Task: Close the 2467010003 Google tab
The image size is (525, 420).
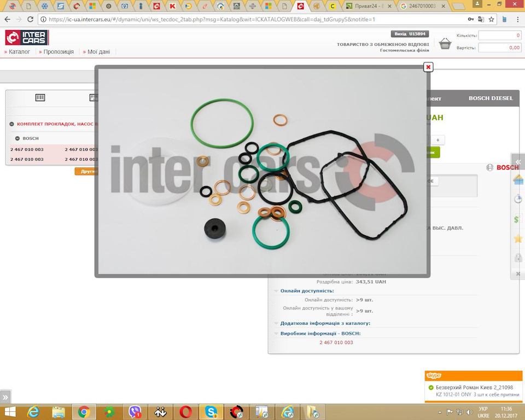Action: 444,6
